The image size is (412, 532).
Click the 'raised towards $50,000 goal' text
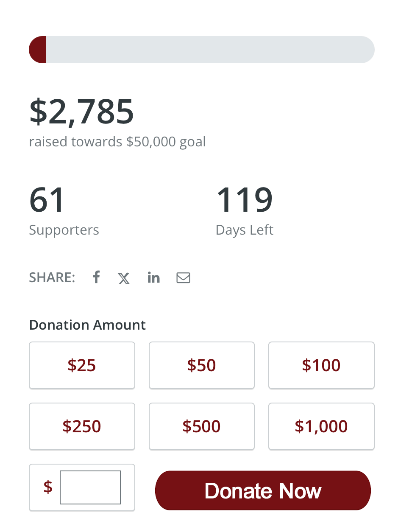tap(117, 142)
